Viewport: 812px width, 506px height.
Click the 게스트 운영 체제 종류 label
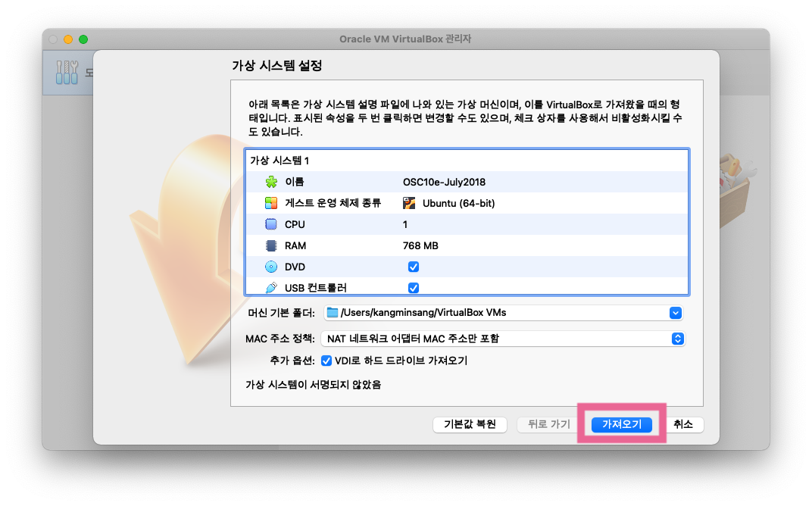(x=333, y=203)
